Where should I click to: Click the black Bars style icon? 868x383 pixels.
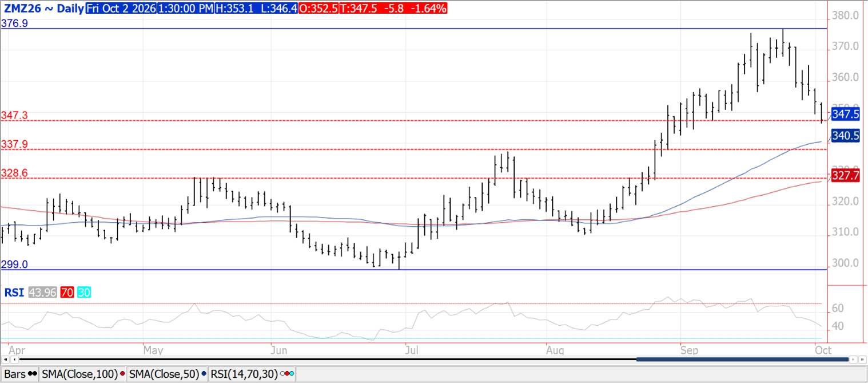pyautogui.click(x=33, y=375)
